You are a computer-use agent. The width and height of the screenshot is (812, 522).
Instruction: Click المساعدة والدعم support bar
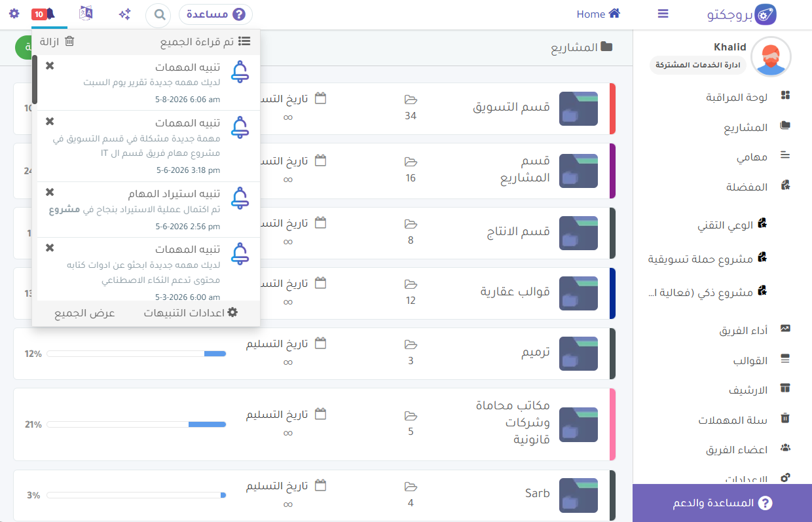[722, 503]
